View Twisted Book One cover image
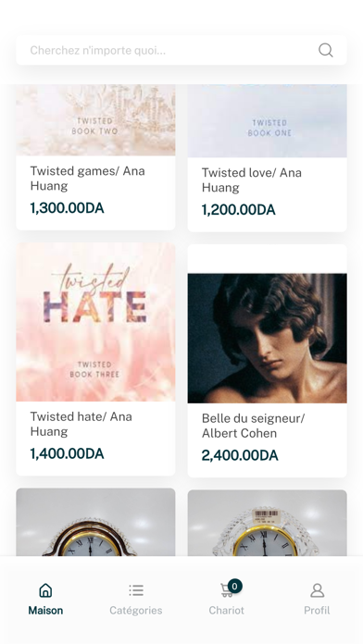Viewport: 363px width, 644px height. [268, 120]
